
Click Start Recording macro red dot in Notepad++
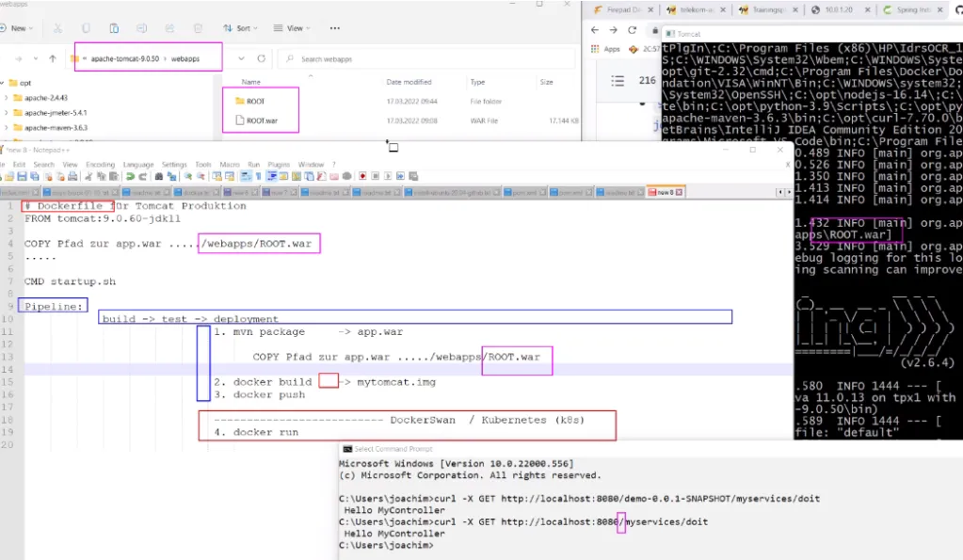362,176
